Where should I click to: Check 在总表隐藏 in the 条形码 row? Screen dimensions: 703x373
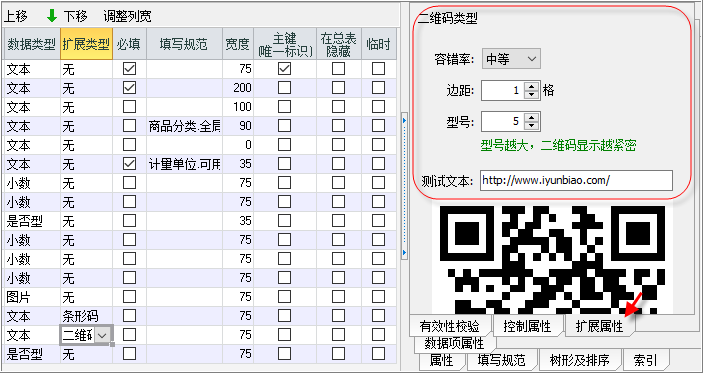point(338,316)
